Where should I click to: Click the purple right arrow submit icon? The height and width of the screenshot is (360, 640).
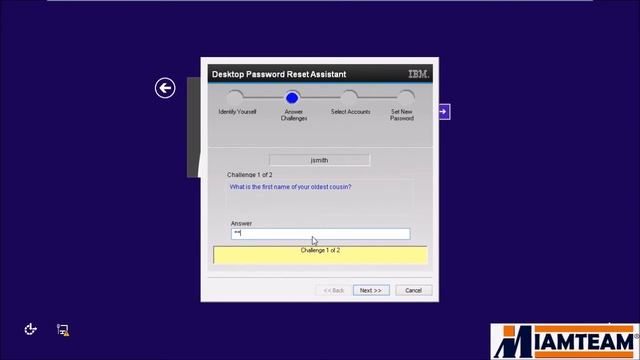(x=444, y=111)
